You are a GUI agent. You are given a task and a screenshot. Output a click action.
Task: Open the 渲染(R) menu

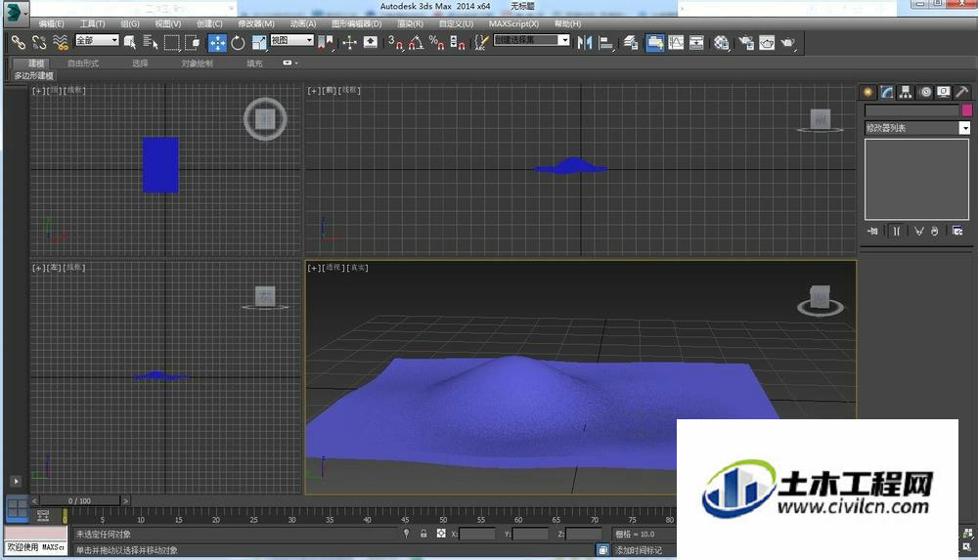[x=411, y=23]
